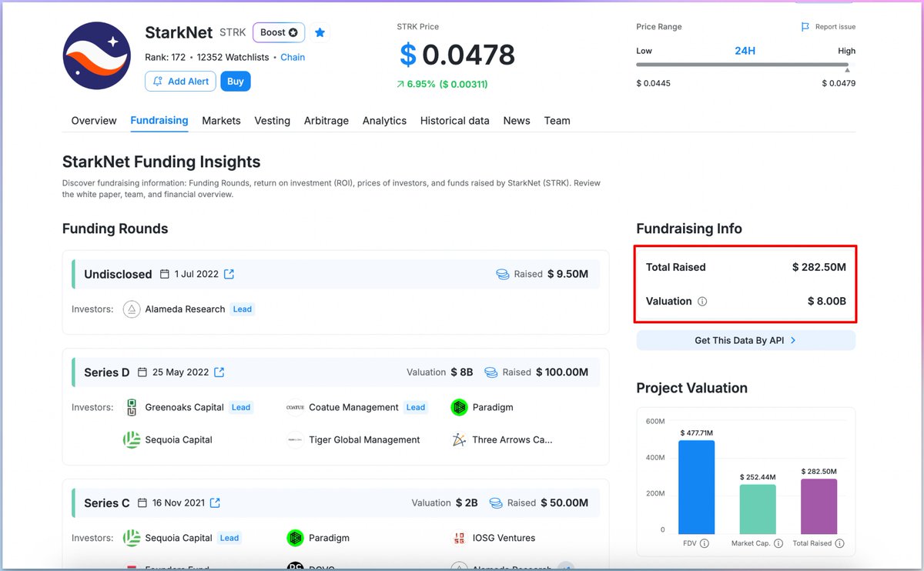Click the green Market Cap bar

758,509
